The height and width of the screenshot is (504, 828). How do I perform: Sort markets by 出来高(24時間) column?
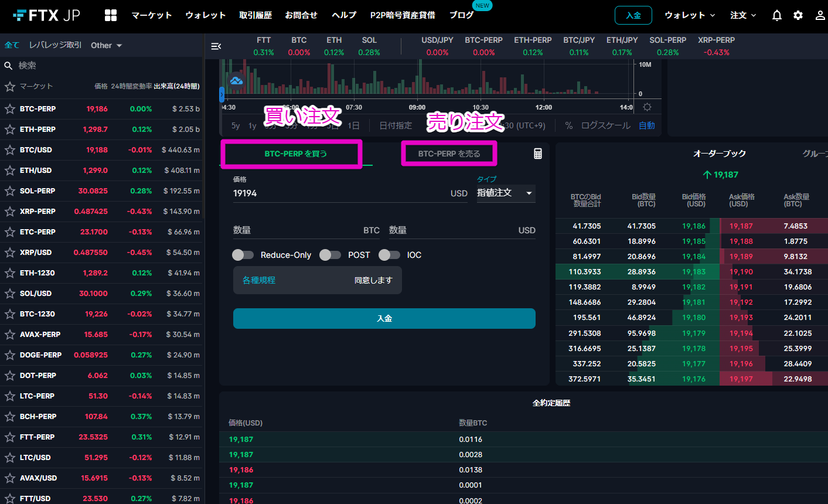(x=177, y=86)
